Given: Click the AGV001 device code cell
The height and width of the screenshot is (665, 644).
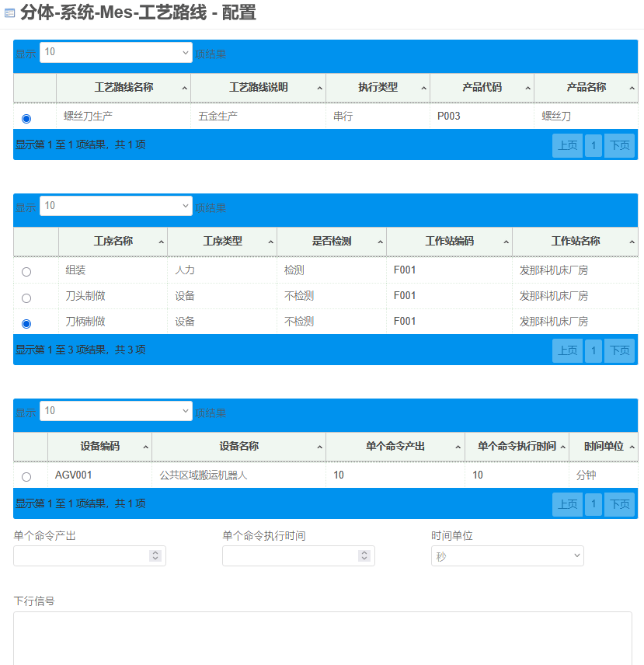Looking at the screenshot, I should point(100,475).
